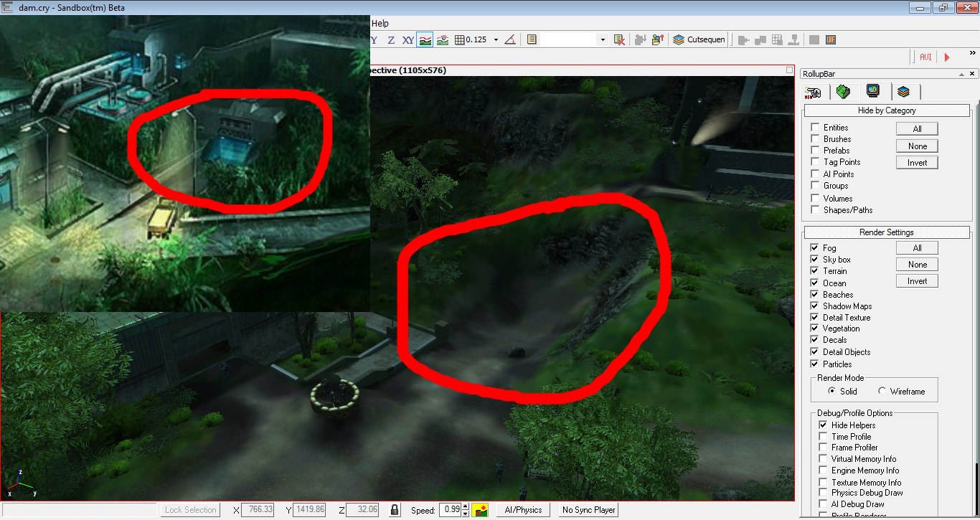Check the Brushes hide checkbox
The image size is (980, 520).
click(x=815, y=139)
